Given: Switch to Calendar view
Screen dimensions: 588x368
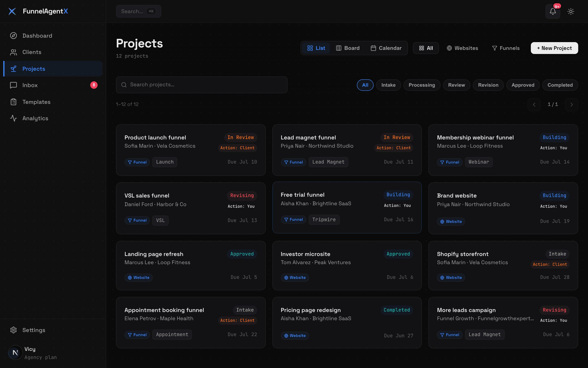Looking at the screenshot, I should [x=386, y=48].
